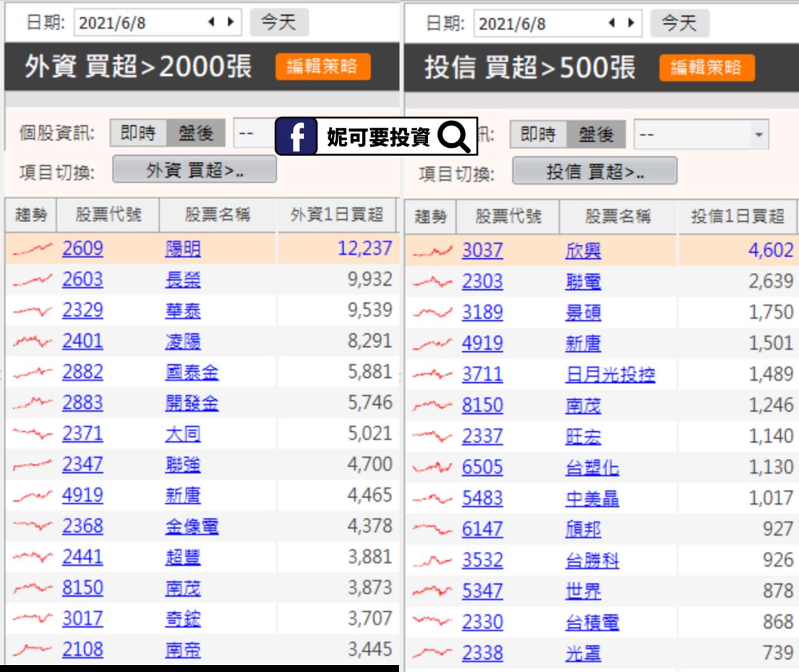Open 頎邦 stock name link

point(583,529)
